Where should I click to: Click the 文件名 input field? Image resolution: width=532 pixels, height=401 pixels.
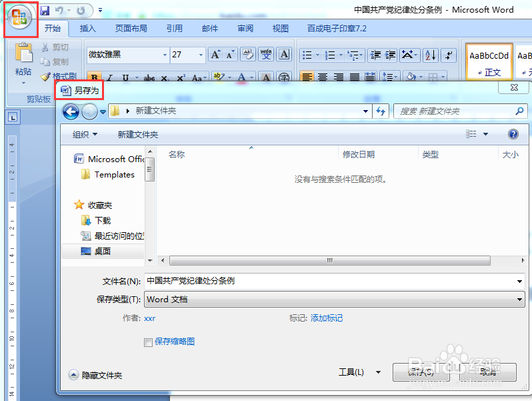click(334, 281)
